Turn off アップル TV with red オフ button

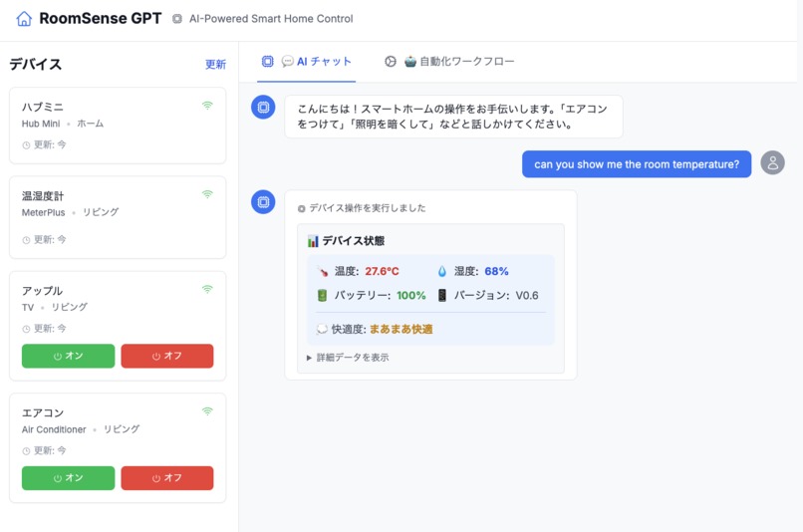(167, 356)
